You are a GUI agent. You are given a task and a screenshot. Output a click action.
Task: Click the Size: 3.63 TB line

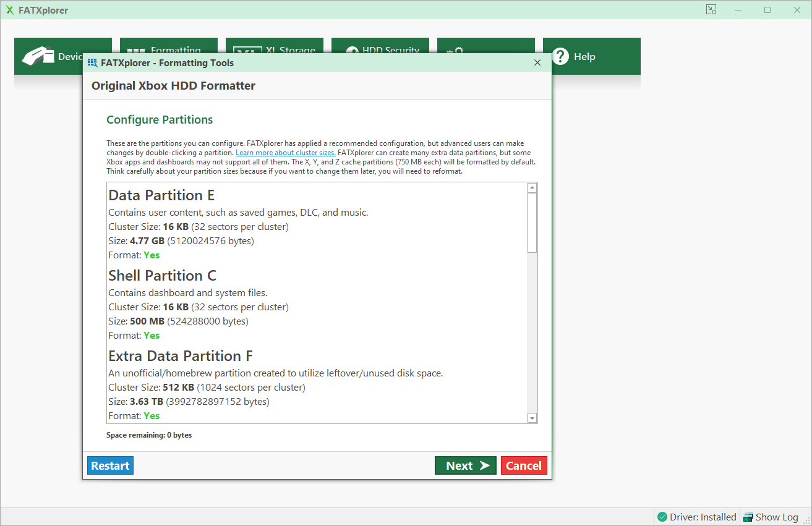pyautogui.click(x=189, y=401)
